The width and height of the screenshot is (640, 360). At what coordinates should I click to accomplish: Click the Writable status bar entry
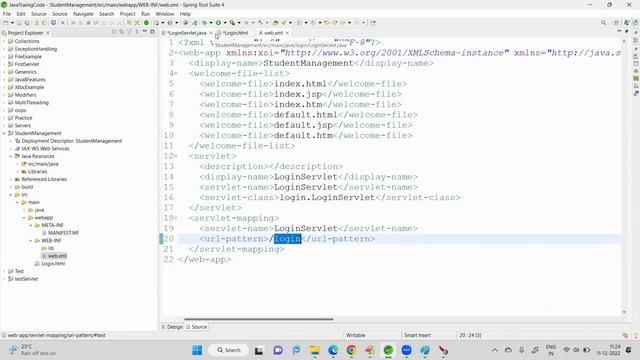click(356, 335)
